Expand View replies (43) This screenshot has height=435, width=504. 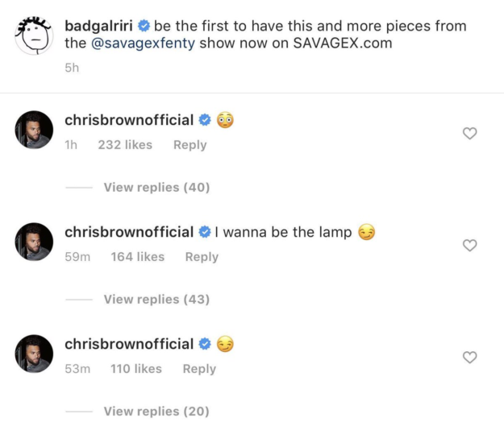156,299
